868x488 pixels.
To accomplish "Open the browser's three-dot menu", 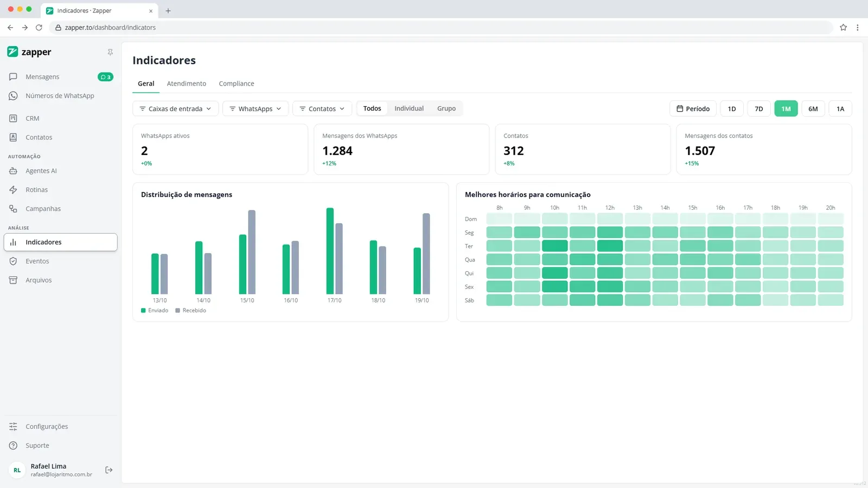I will (x=857, y=28).
